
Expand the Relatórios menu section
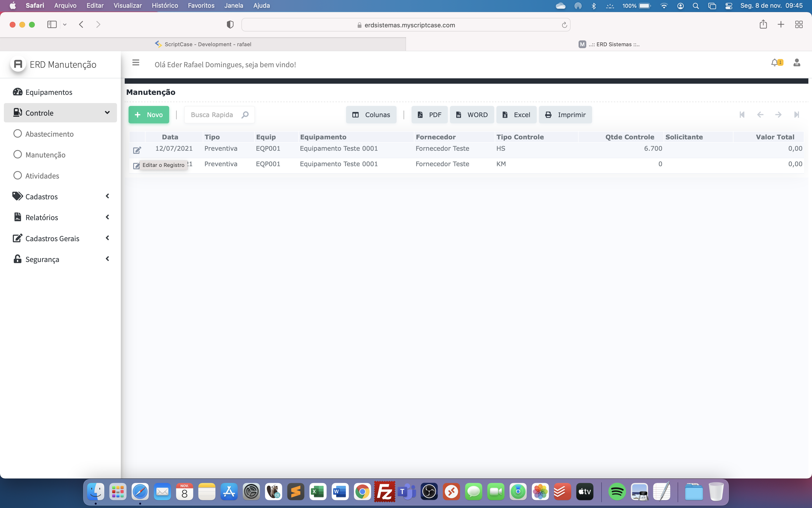60,217
